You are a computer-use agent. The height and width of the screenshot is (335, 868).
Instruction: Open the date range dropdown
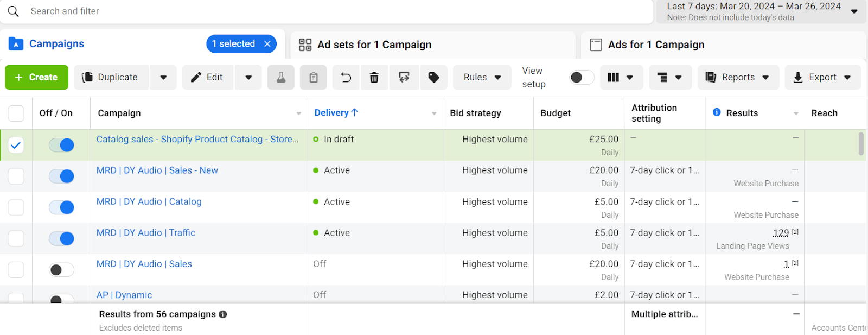tap(854, 11)
